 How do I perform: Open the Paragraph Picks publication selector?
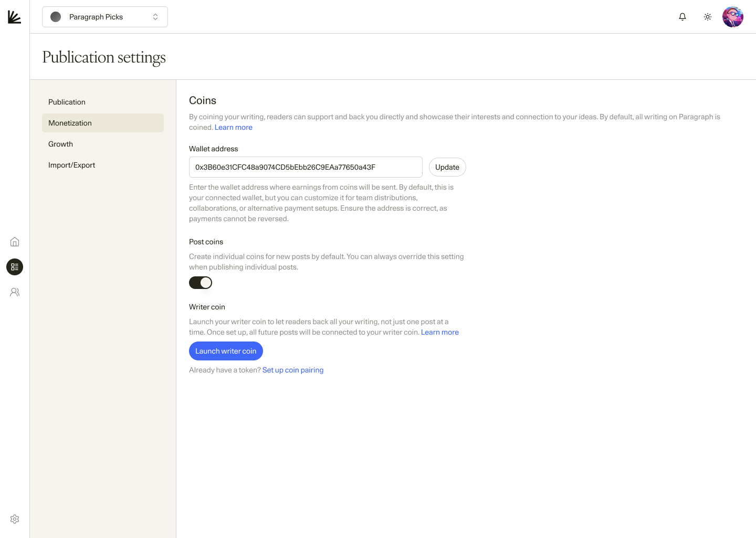pyautogui.click(x=104, y=16)
